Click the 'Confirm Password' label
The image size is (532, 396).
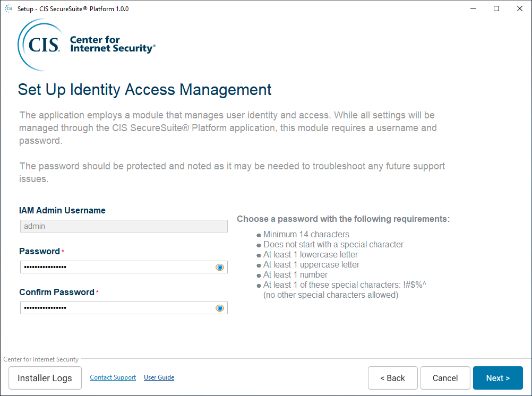coord(57,292)
